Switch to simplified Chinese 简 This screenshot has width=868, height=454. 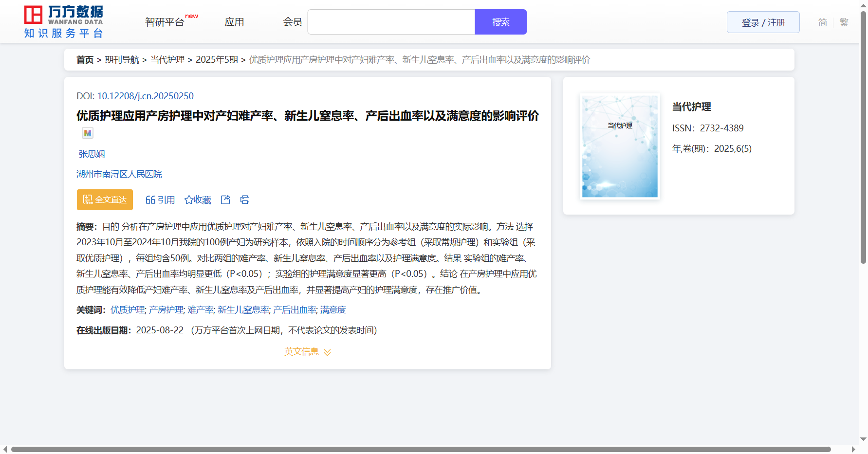pyautogui.click(x=822, y=22)
